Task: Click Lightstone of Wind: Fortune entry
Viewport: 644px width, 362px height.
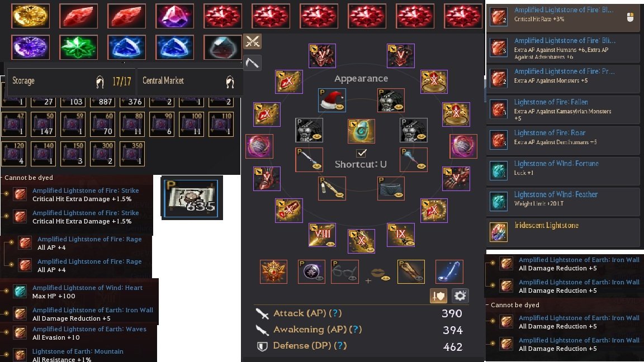Action: point(563,169)
